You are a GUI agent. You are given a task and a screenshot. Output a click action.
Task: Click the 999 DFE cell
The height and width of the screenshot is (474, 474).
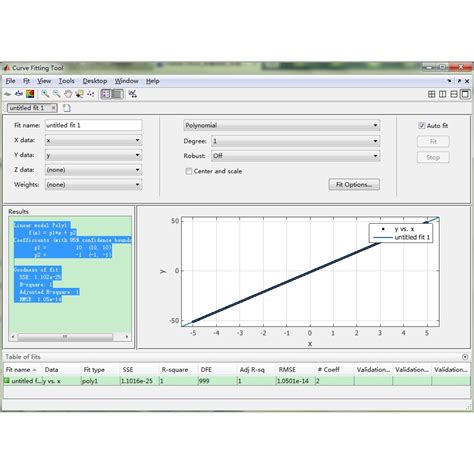pos(218,381)
